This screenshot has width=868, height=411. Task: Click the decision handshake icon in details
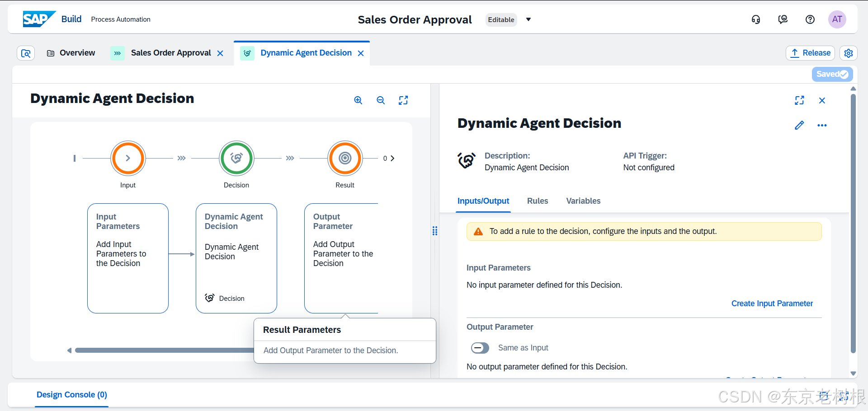pos(467,160)
